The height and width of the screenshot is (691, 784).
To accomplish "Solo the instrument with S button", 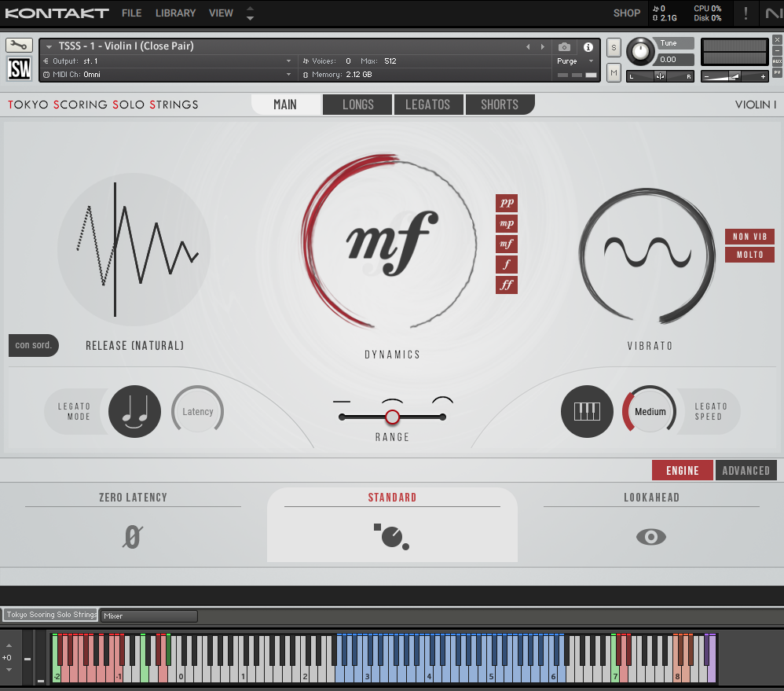I will 614,47.
